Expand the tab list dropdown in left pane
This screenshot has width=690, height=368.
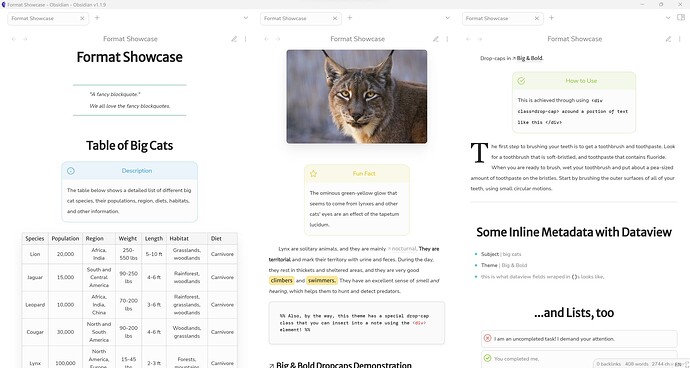(x=246, y=18)
